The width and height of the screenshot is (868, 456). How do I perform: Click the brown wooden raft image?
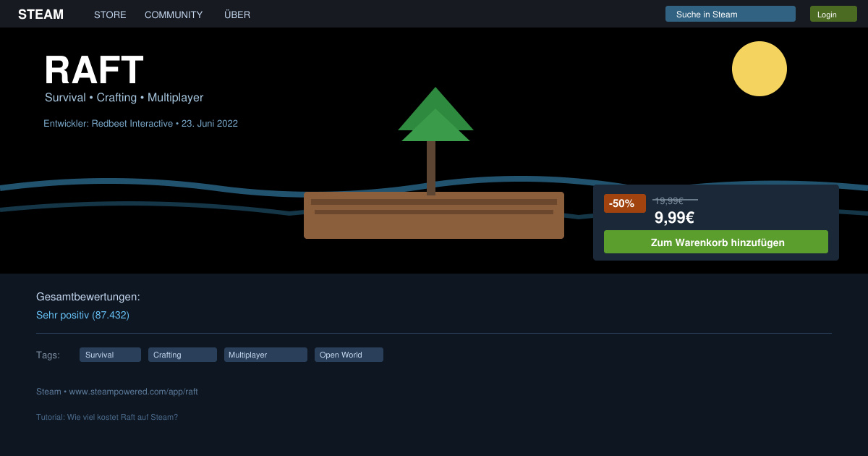pyautogui.click(x=434, y=215)
